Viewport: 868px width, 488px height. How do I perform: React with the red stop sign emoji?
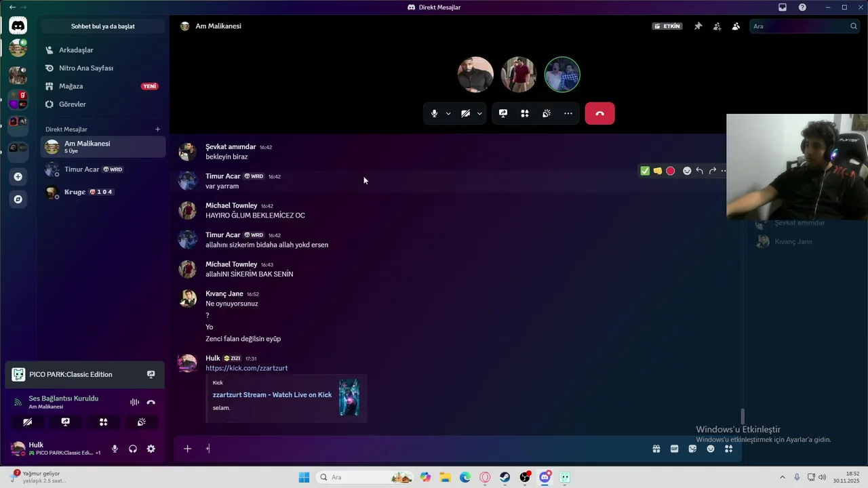pos(671,171)
